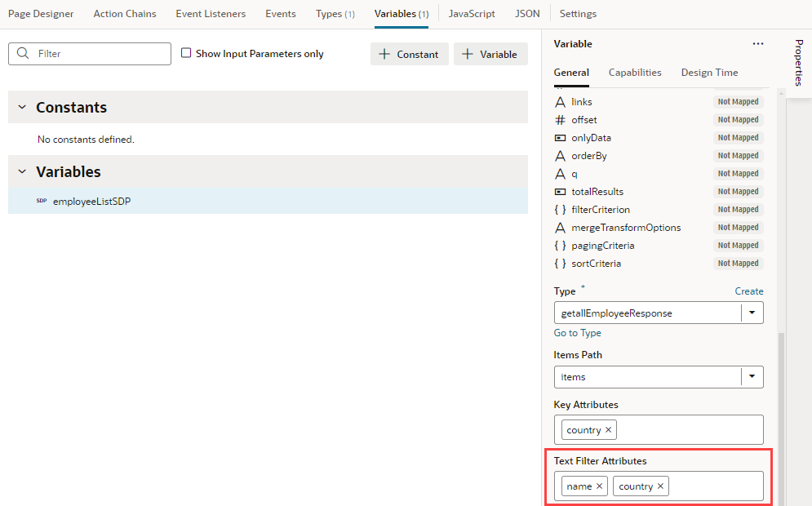Click Not Mapped for offset
The width and height of the screenshot is (812, 506).
pyautogui.click(x=738, y=120)
